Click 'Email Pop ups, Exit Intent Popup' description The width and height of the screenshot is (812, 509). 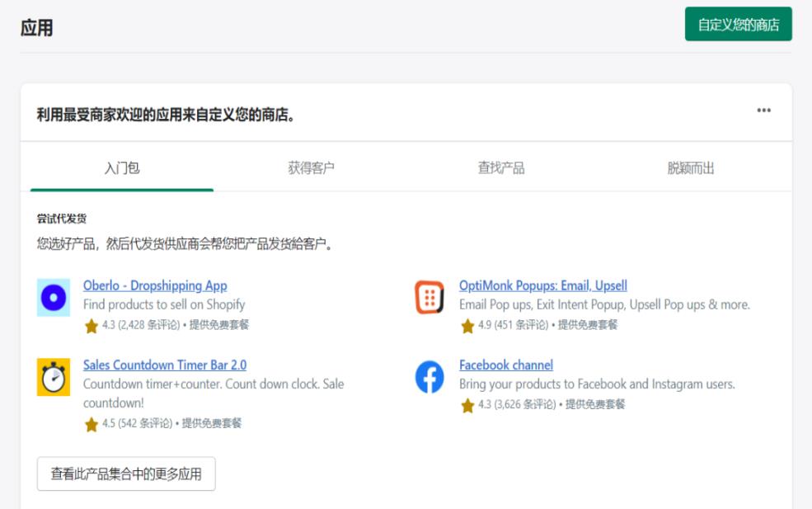[x=605, y=304]
